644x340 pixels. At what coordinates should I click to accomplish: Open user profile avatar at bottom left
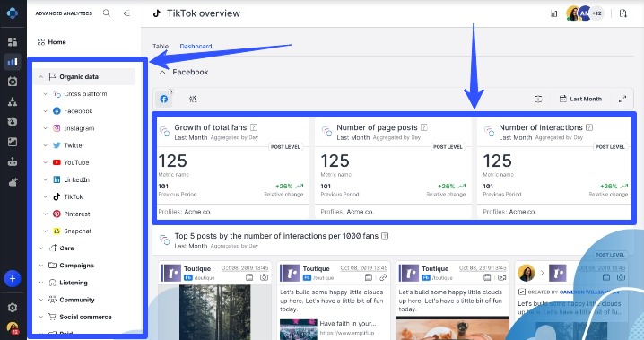pyautogui.click(x=13, y=328)
